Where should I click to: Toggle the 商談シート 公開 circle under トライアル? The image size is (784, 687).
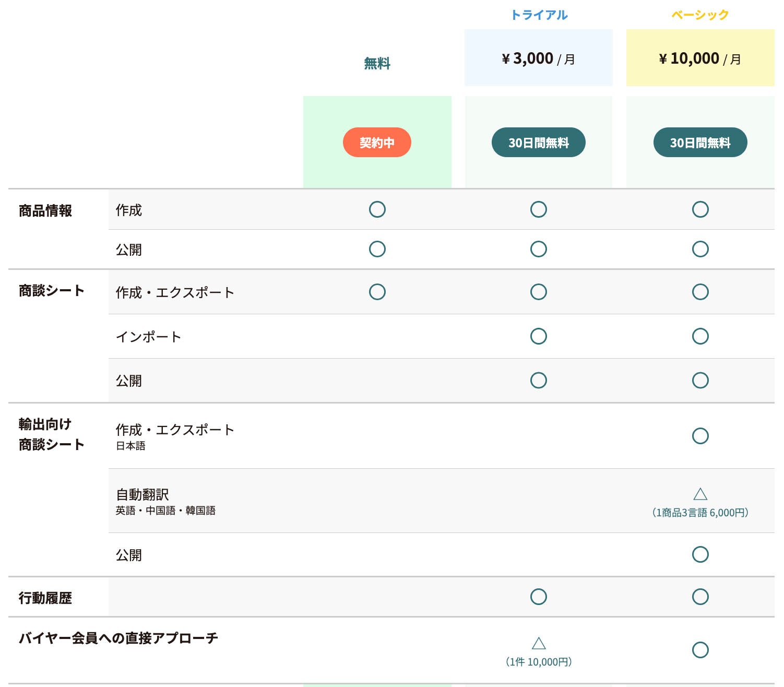pyautogui.click(x=538, y=381)
